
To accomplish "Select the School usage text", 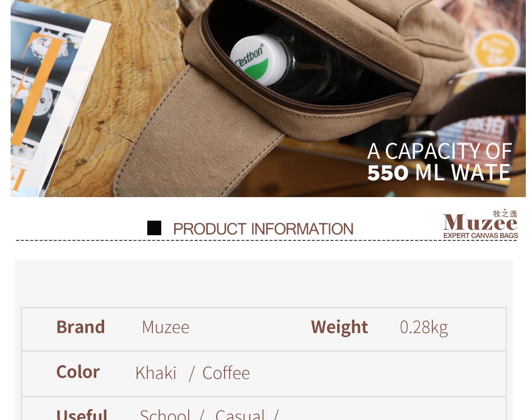I will [165, 414].
